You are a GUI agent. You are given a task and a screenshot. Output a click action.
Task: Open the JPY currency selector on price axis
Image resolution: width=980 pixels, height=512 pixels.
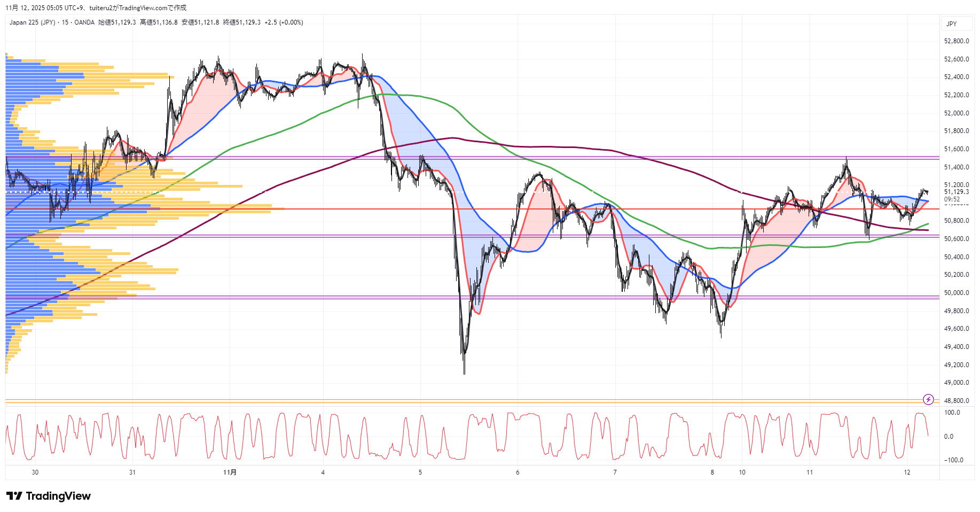(x=952, y=24)
